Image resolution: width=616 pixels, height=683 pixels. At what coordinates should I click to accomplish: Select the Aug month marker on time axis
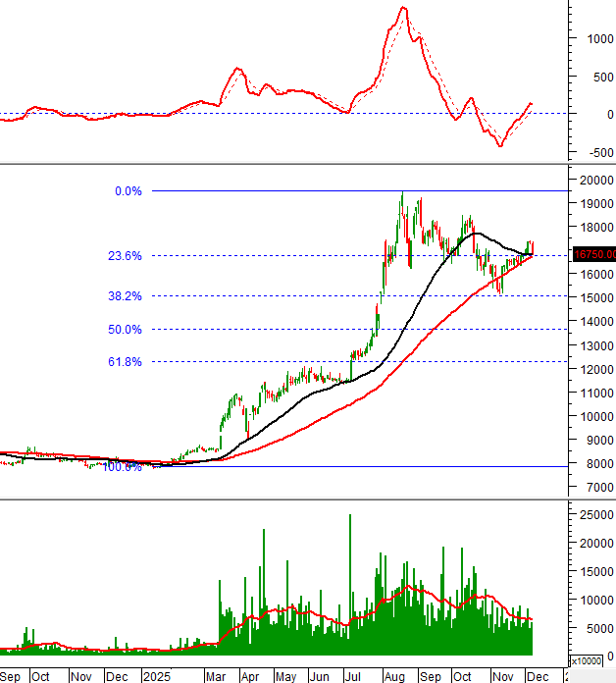tap(393, 676)
